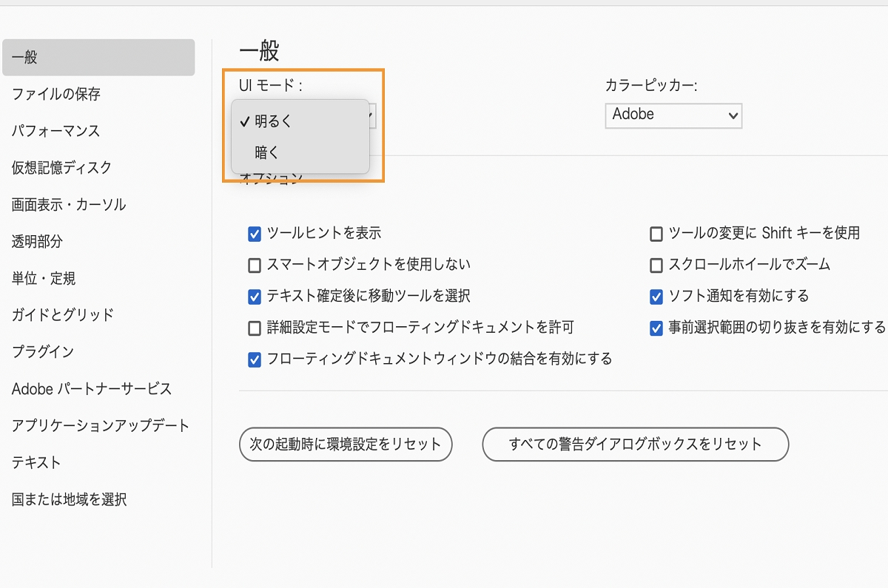Viewport: 888px width, 588px height.
Task: Enable 詳細設定モードでフローティングドキュメントを許可
Action: pyautogui.click(x=254, y=328)
